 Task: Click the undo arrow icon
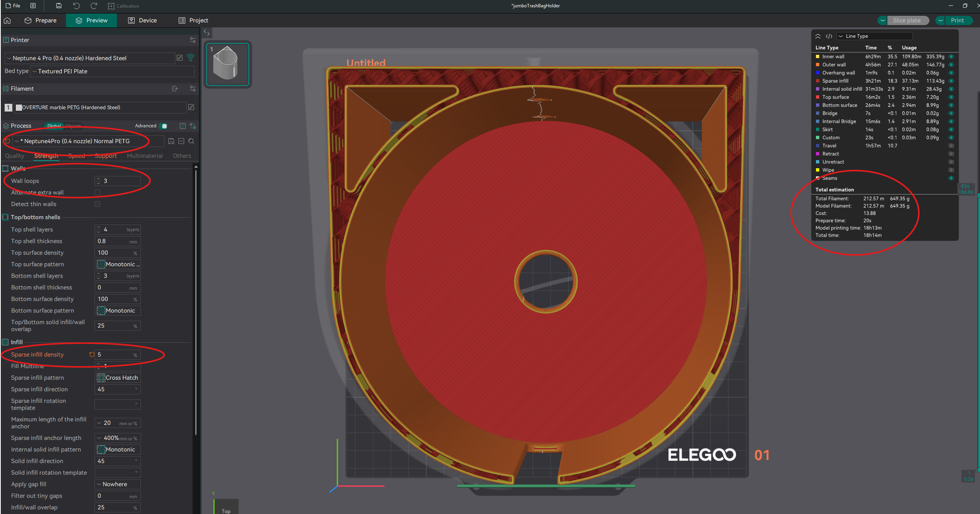pos(76,6)
